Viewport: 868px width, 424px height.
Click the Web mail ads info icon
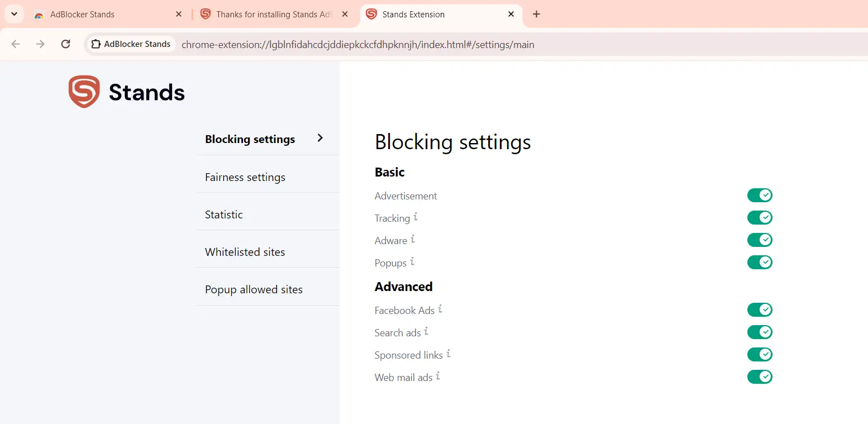pos(438,375)
